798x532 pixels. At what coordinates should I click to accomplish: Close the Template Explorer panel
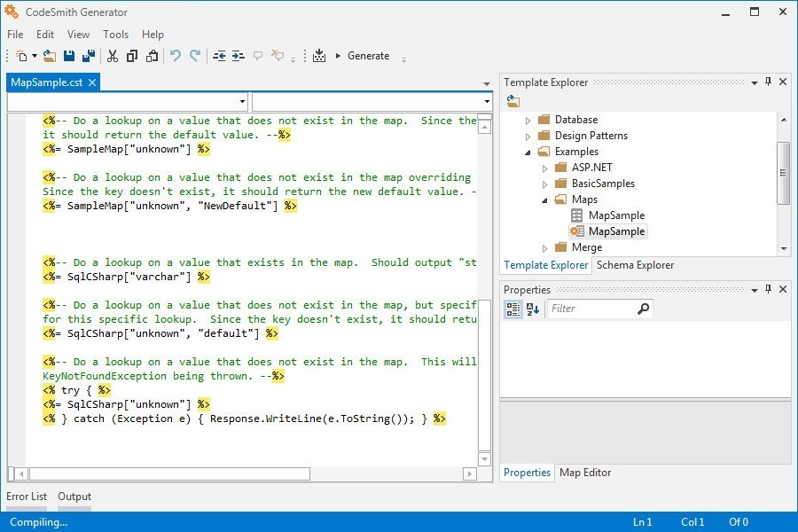783,82
